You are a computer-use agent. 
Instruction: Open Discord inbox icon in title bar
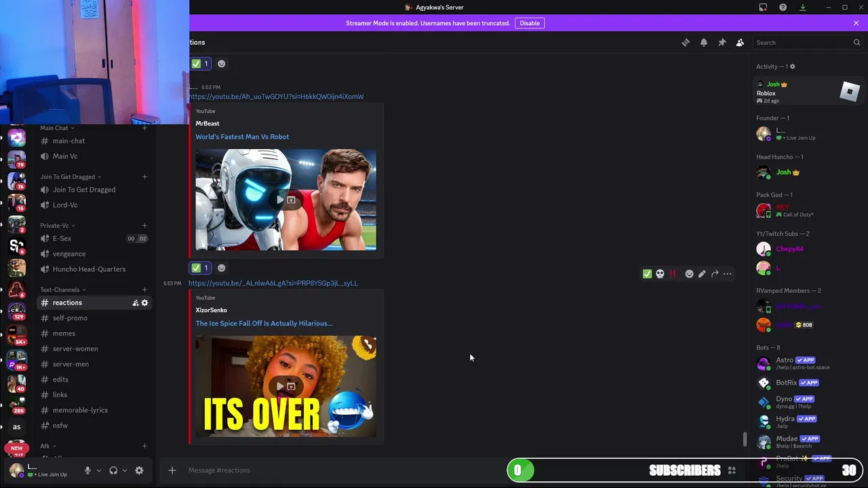click(x=763, y=7)
